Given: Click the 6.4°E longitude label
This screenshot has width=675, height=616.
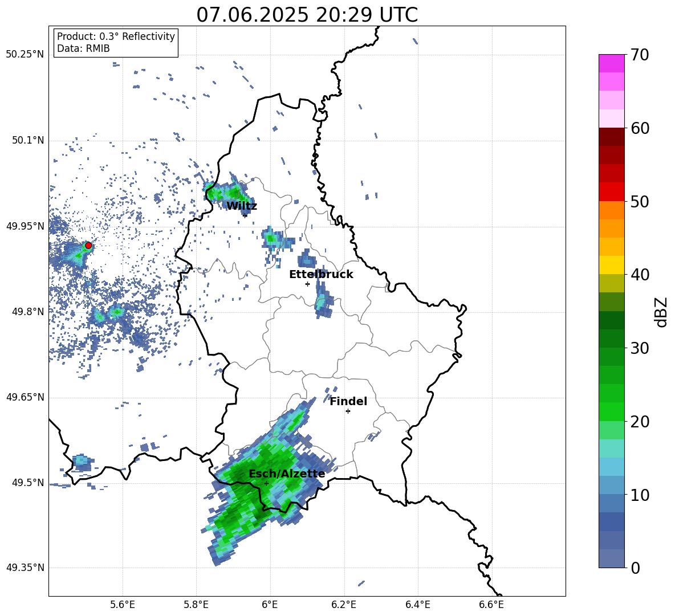Looking at the screenshot, I should click(x=417, y=605).
